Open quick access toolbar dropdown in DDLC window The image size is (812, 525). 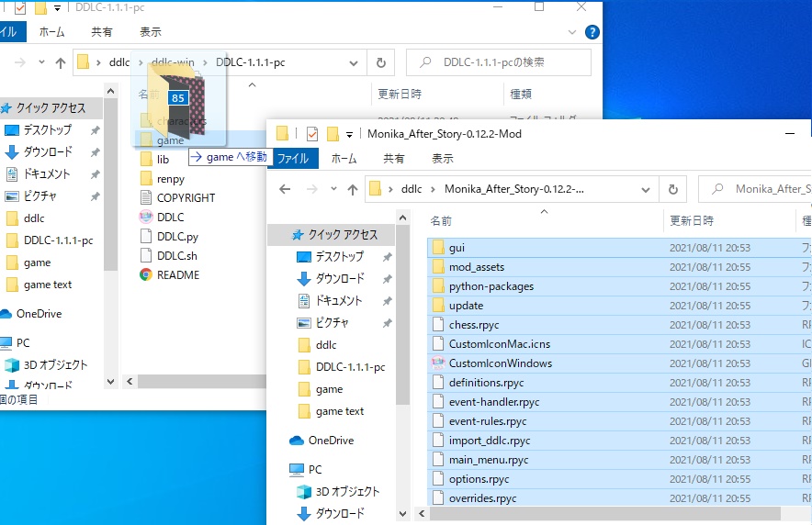pyautogui.click(x=58, y=7)
